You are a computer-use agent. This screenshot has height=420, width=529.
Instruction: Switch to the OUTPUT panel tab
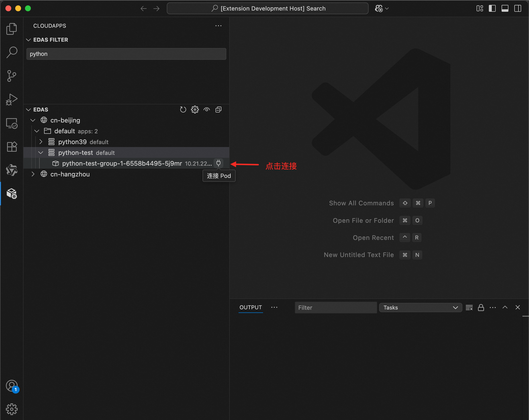(251, 307)
